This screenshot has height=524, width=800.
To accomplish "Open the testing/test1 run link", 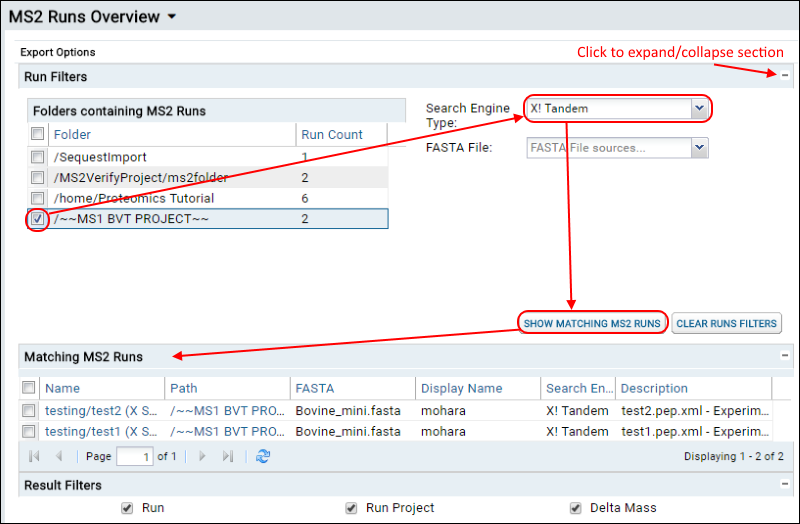I will (x=101, y=432).
